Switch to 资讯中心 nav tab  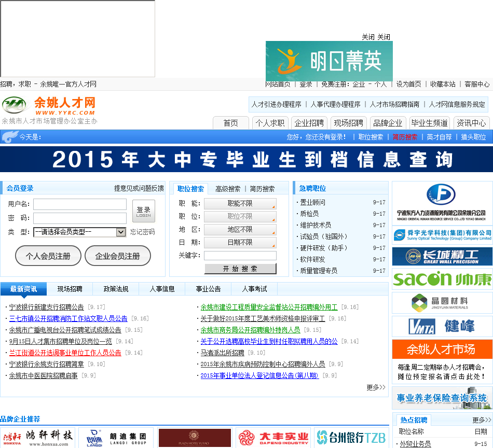[x=471, y=123]
